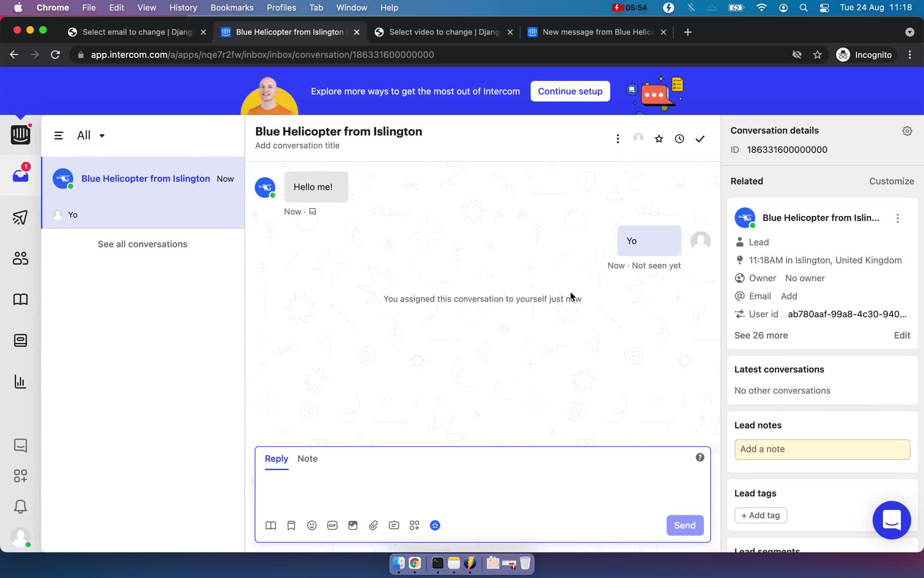Expand conversation details settings gear
Screen dimensions: 924x578
point(906,130)
